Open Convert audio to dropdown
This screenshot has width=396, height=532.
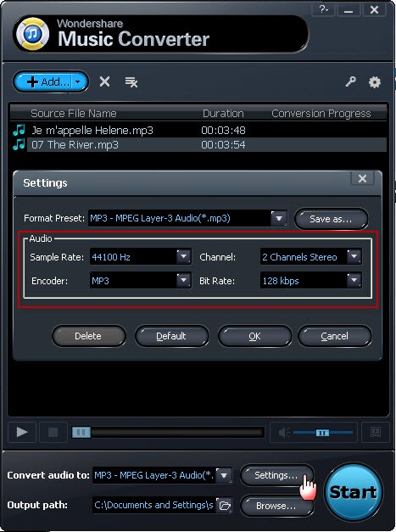click(x=224, y=475)
